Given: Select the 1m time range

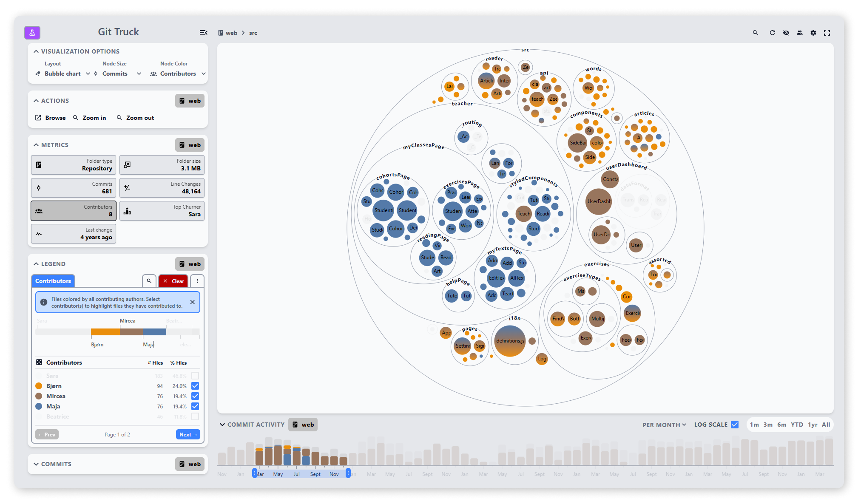Looking at the screenshot, I should pos(754,425).
